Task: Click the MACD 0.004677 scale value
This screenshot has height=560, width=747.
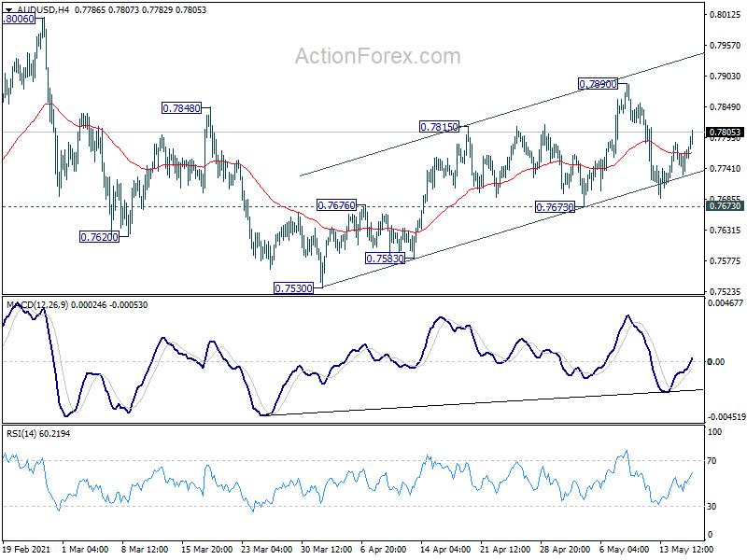Action: pos(726,302)
